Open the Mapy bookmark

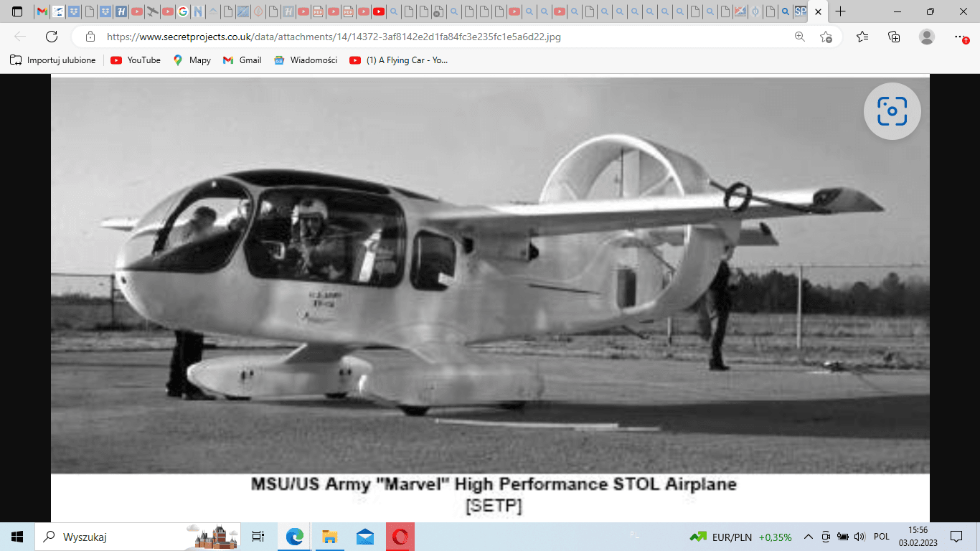[x=192, y=60]
